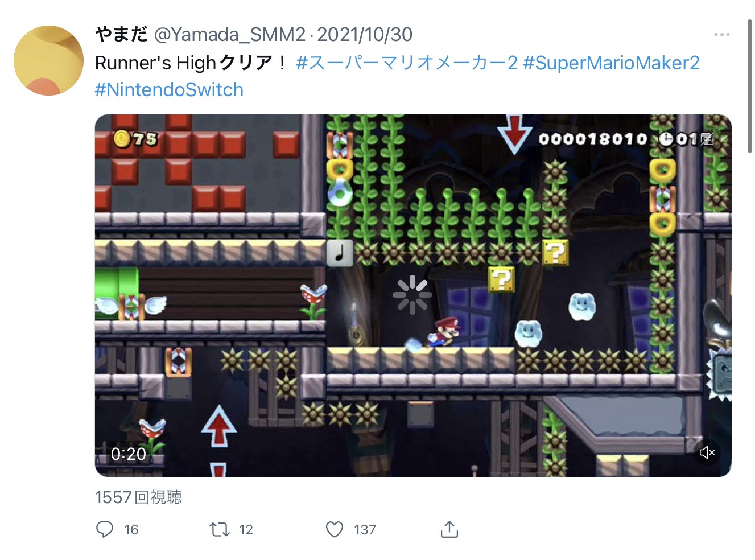Unmute the video with speaker icon
The image size is (755, 560).
[707, 452]
